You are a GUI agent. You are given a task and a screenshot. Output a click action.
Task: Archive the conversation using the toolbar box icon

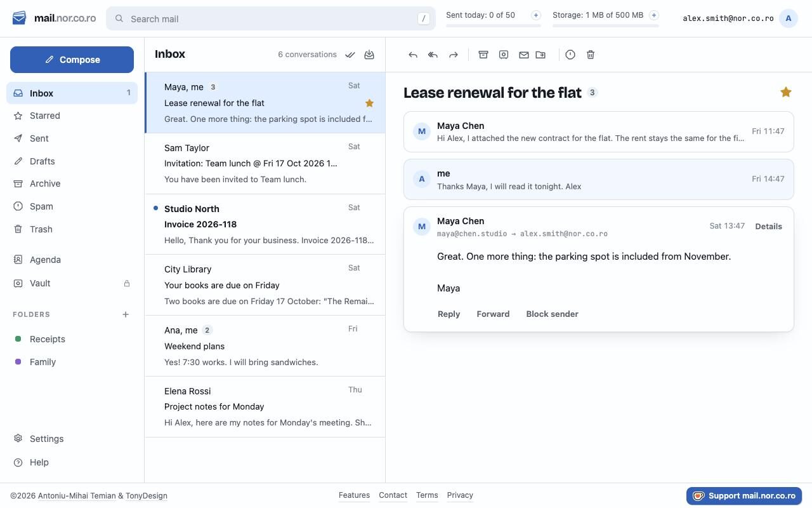pos(483,55)
